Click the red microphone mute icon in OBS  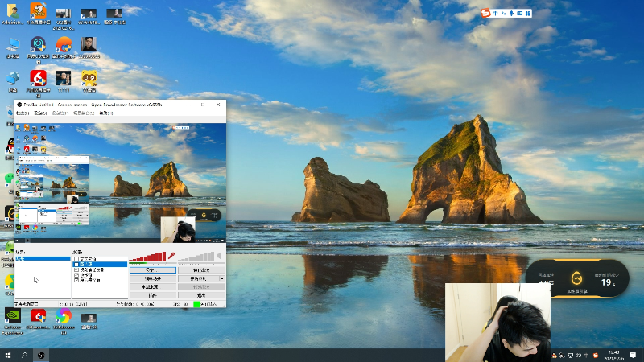(x=171, y=256)
